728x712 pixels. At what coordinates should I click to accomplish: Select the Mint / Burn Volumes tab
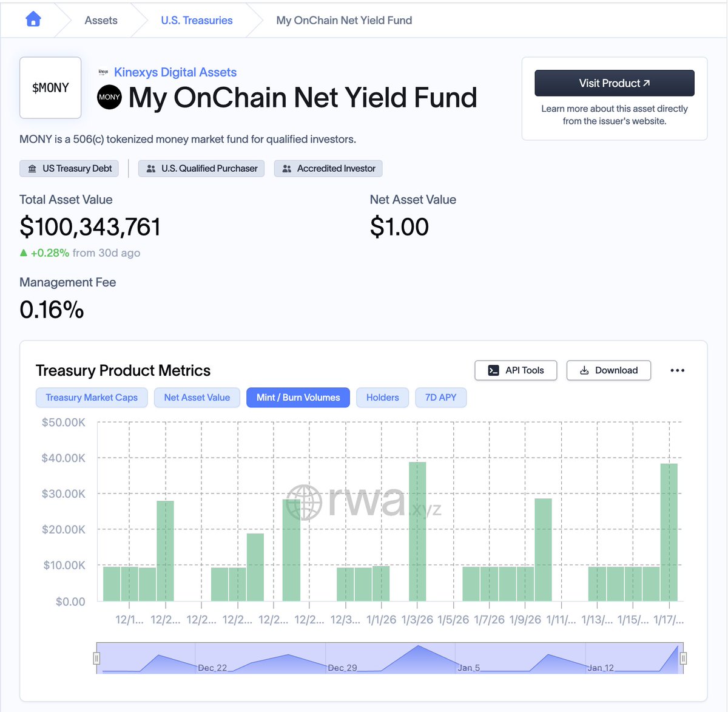tap(298, 398)
